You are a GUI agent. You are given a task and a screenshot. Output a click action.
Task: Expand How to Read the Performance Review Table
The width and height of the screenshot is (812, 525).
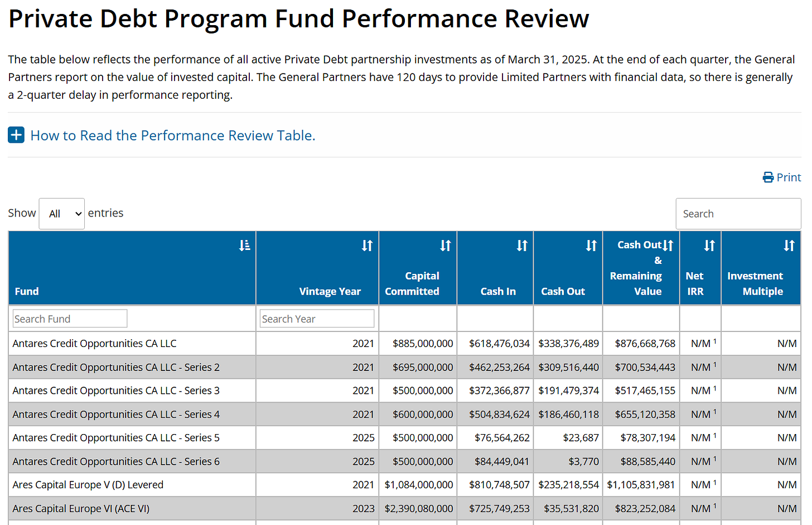pyautogui.click(x=173, y=136)
